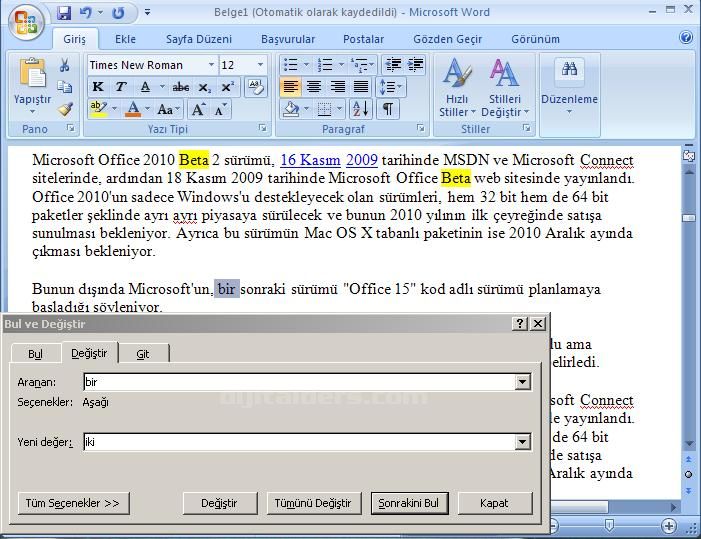
Task: Open the Hızlı Stiller gallery
Action: point(457,87)
